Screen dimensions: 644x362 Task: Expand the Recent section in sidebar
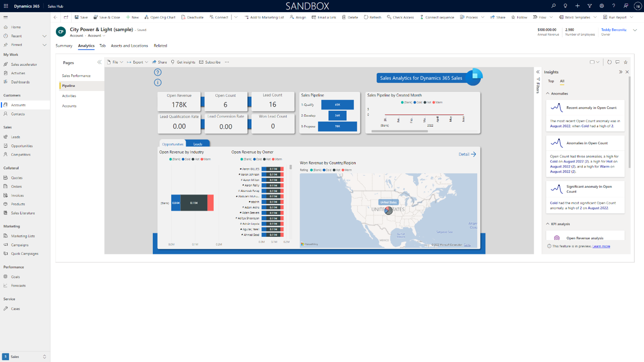coord(44,36)
